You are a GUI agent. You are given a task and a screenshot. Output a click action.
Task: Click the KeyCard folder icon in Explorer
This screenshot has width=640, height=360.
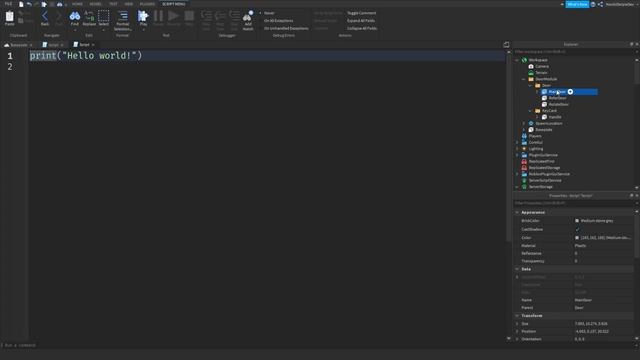click(538, 111)
